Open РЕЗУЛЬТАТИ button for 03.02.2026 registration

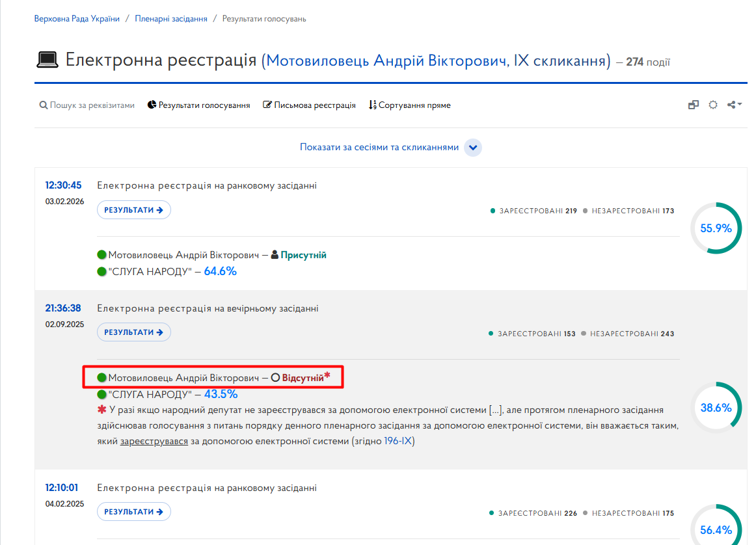(x=134, y=210)
